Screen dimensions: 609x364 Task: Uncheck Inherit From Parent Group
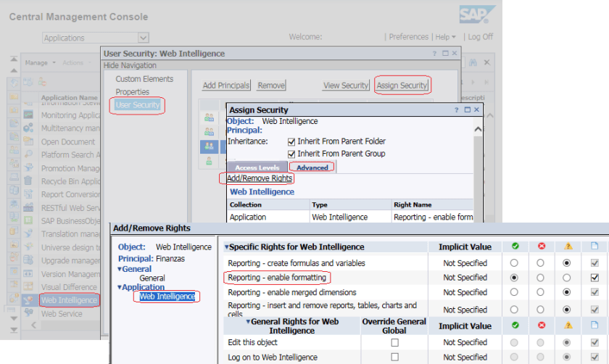[292, 154]
